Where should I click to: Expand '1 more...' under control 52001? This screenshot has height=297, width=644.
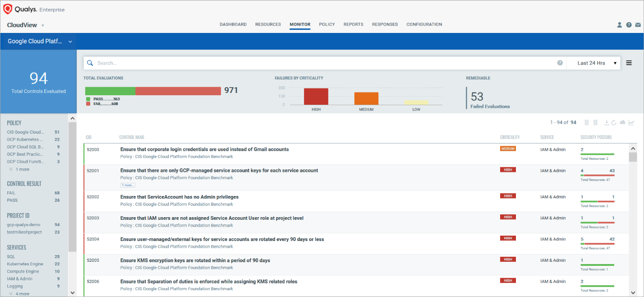click(128, 185)
